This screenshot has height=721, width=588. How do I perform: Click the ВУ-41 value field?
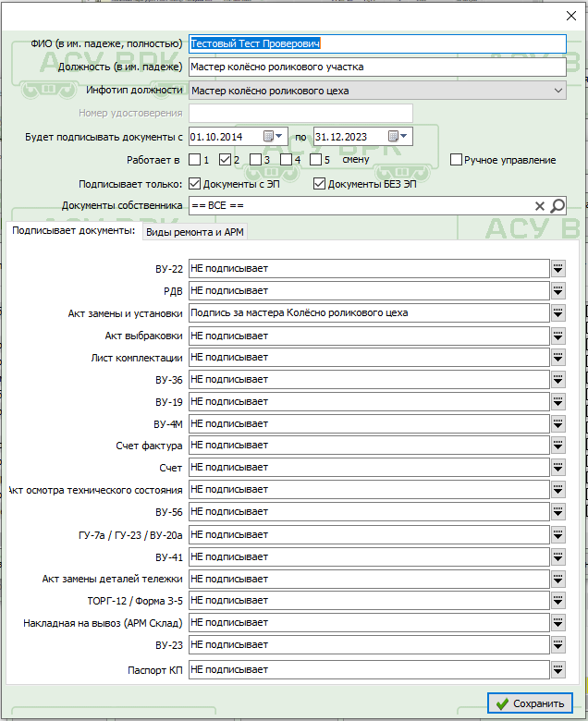pyautogui.click(x=369, y=556)
